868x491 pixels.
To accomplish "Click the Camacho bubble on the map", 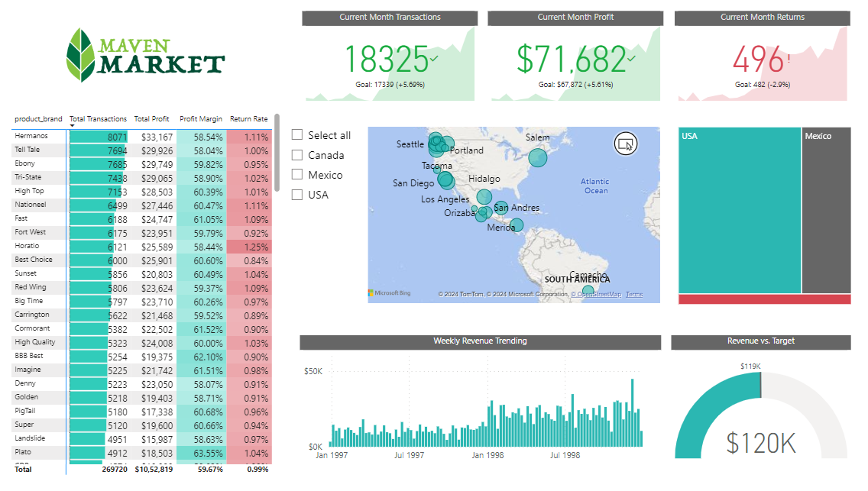I will point(588,292).
